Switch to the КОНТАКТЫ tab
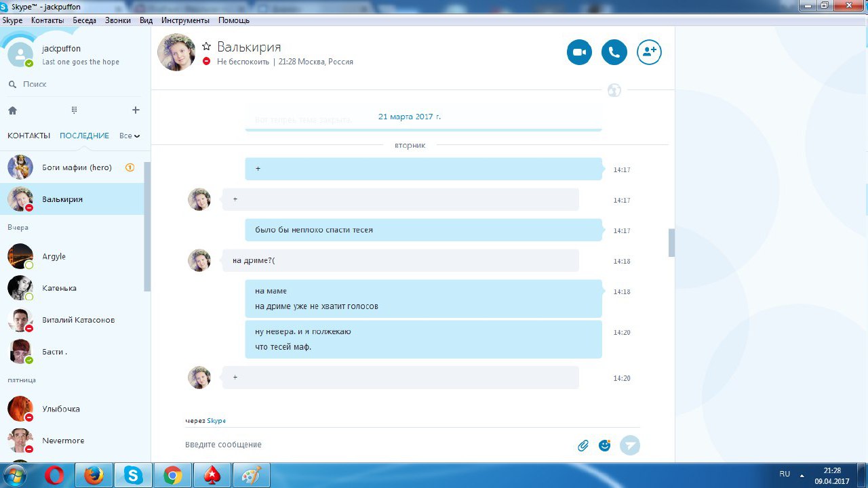The image size is (868, 488). 28,136
